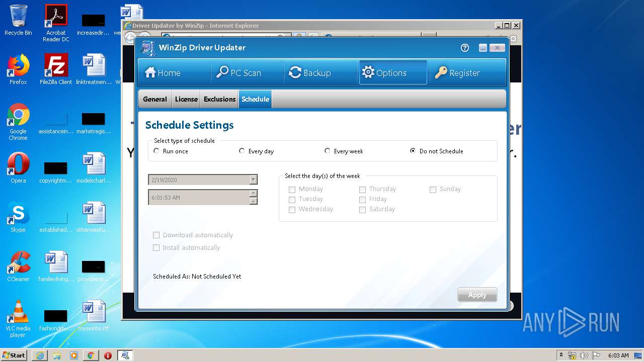The height and width of the screenshot is (362, 644).
Task: Click the Scheduled As: Not Scheduled Yet text
Action: click(197, 277)
